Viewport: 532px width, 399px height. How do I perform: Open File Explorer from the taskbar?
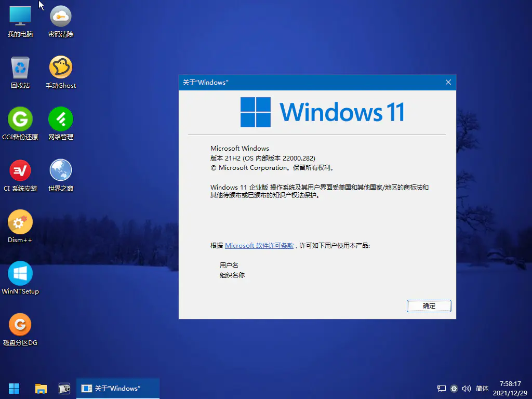click(41, 388)
